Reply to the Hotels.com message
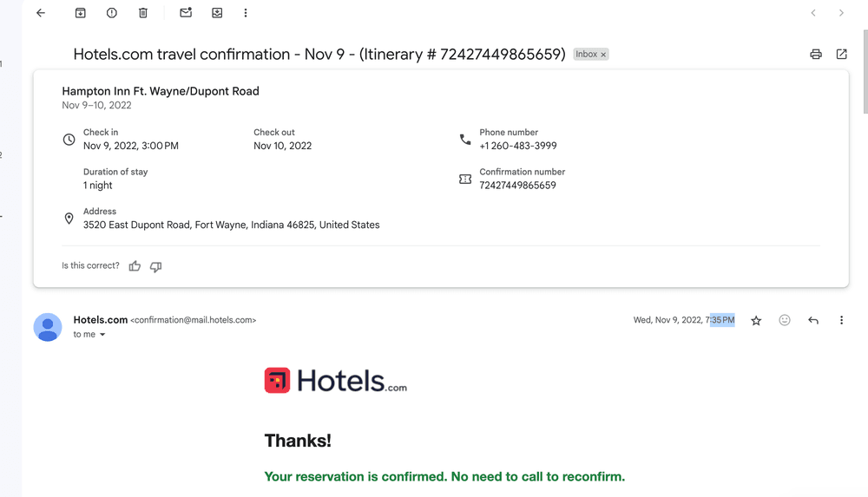The image size is (868, 497). (x=813, y=320)
